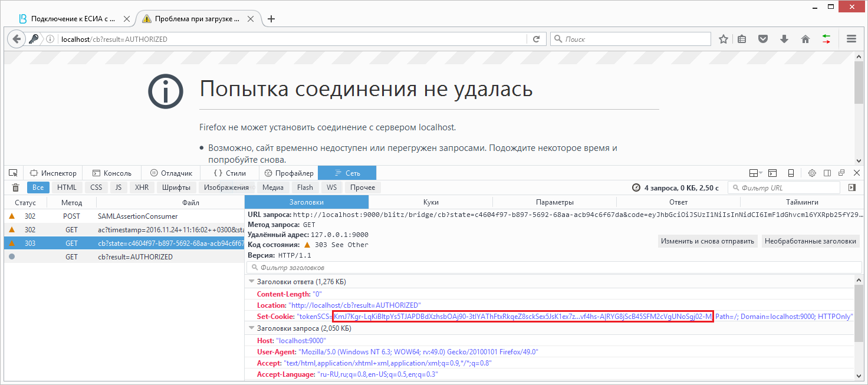Collapse the 'Заголовки запроса' section

[252, 328]
